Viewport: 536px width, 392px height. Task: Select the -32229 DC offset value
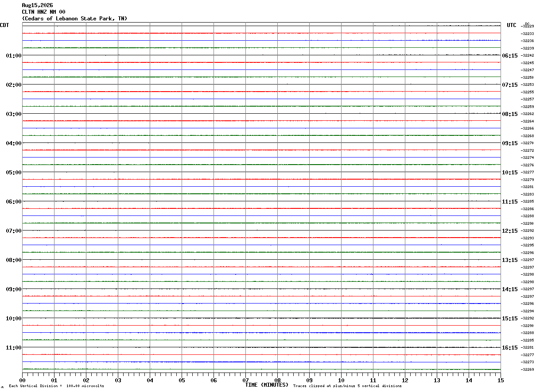click(x=528, y=27)
